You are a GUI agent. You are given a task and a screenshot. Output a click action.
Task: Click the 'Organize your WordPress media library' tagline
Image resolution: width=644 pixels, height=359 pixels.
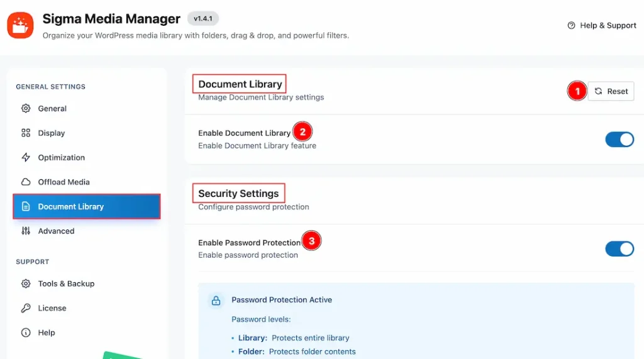tap(196, 36)
